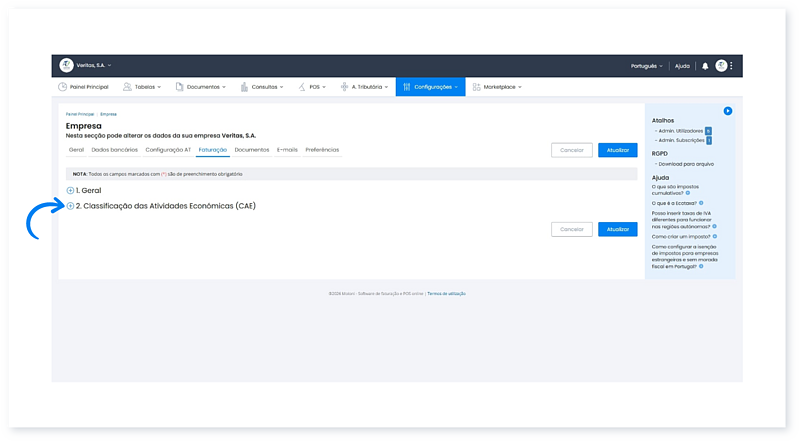The image size is (800, 442).
Task: Select the Preferências tab
Action: (x=322, y=150)
